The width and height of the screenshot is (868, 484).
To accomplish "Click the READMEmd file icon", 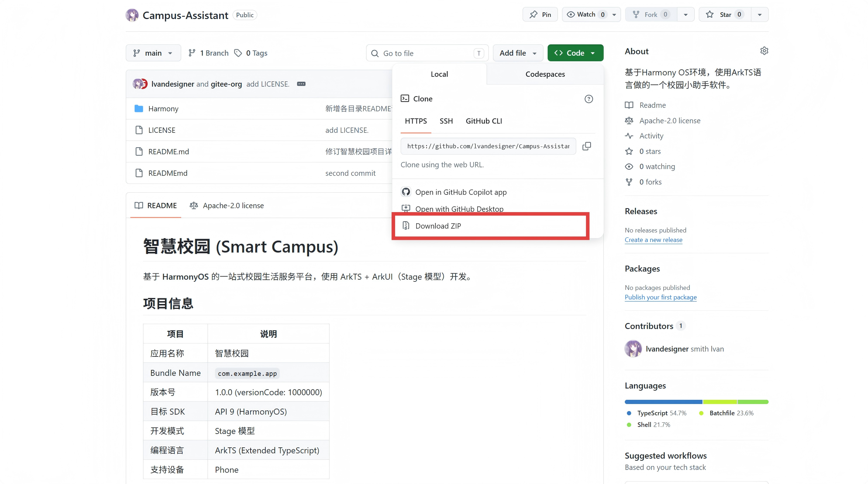I will (139, 173).
